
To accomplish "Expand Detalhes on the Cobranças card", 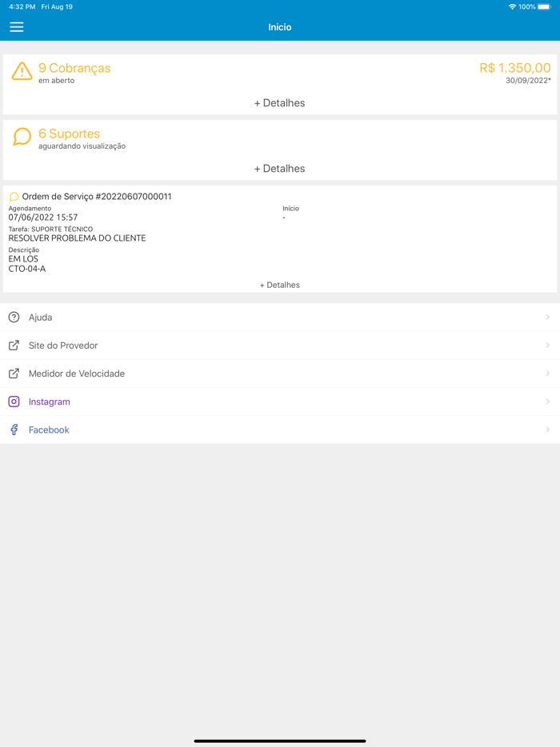I will [x=280, y=102].
